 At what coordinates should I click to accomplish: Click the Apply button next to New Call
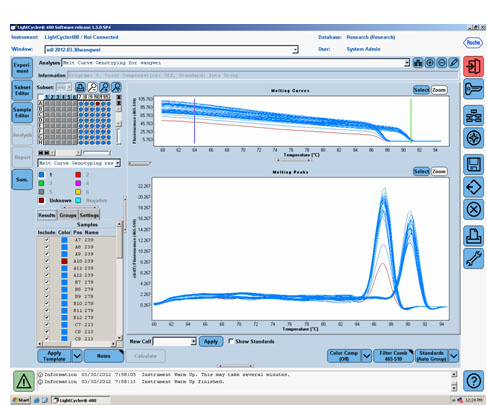pos(211,342)
